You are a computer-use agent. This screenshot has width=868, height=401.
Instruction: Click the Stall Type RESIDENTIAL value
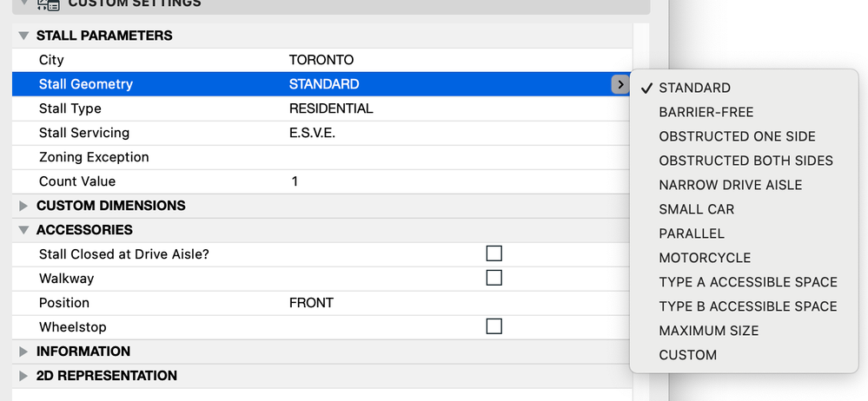pos(330,108)
